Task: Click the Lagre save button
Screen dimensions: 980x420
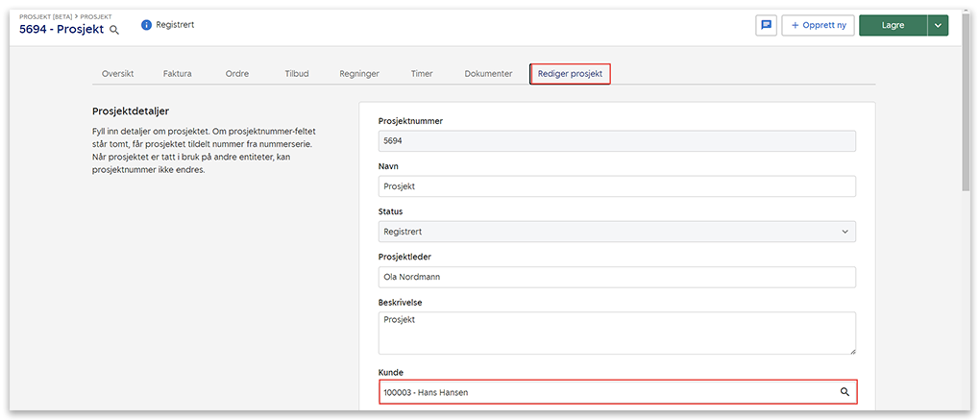Action: 893,26
